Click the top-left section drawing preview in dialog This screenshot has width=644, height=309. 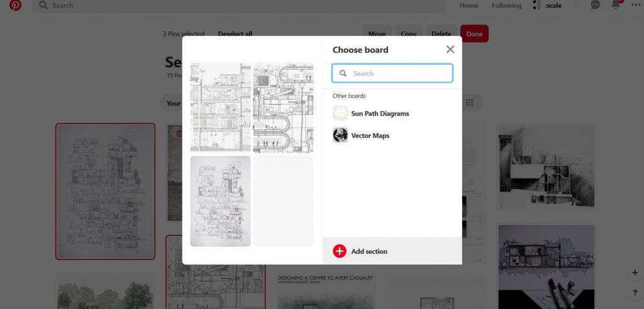(x=221, y=107)
